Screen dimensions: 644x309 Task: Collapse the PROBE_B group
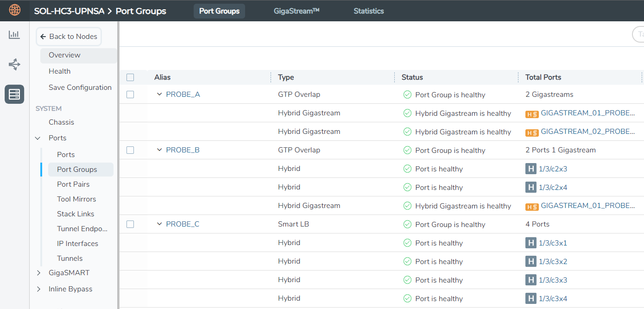159,150
